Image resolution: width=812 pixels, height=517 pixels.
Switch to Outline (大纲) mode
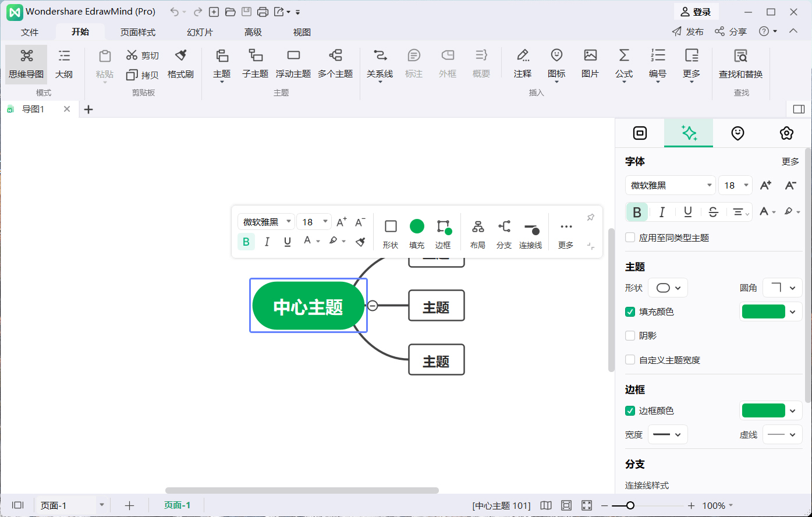point(64,63)
